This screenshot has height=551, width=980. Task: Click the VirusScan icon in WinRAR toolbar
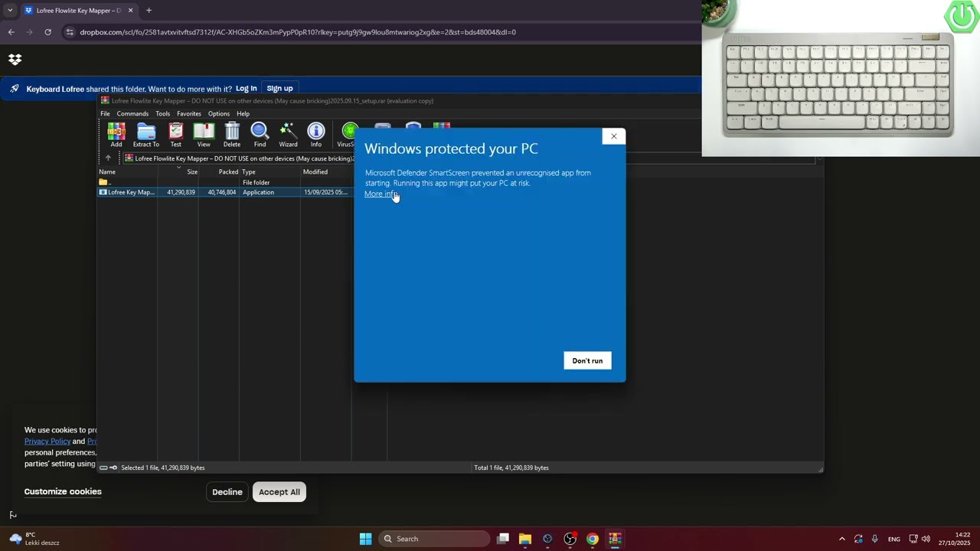click(x=346, y=135)
